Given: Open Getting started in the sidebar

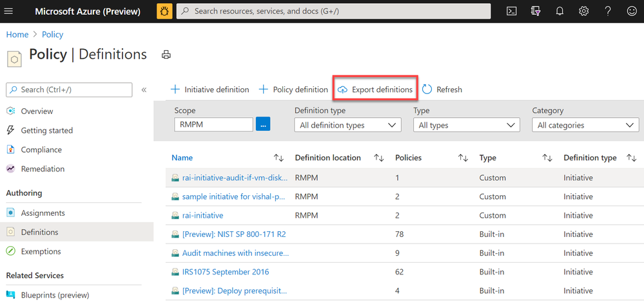Looking at the screenshot, I should (x=47, y=131).
